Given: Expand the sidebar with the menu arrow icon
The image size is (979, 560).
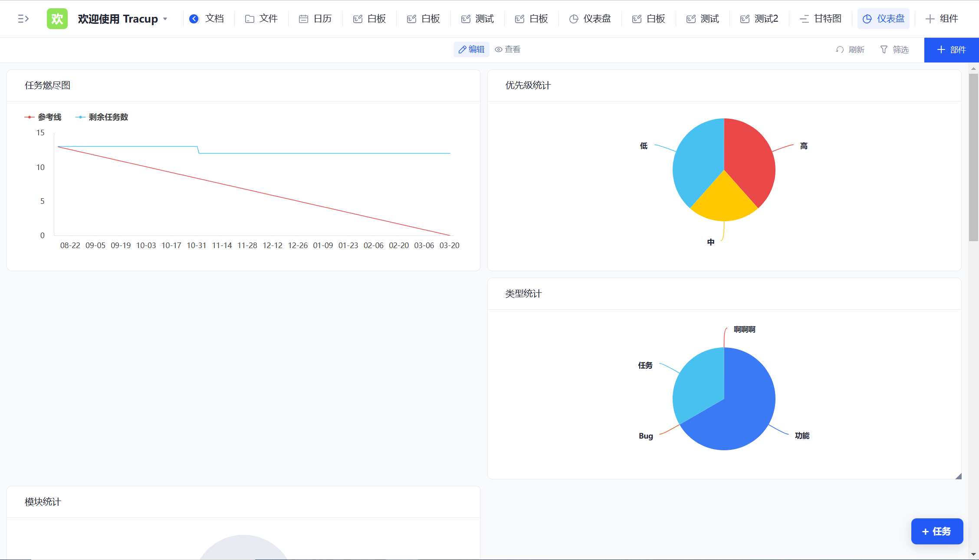Looking at the screenshot, I should tap(23, 19).
